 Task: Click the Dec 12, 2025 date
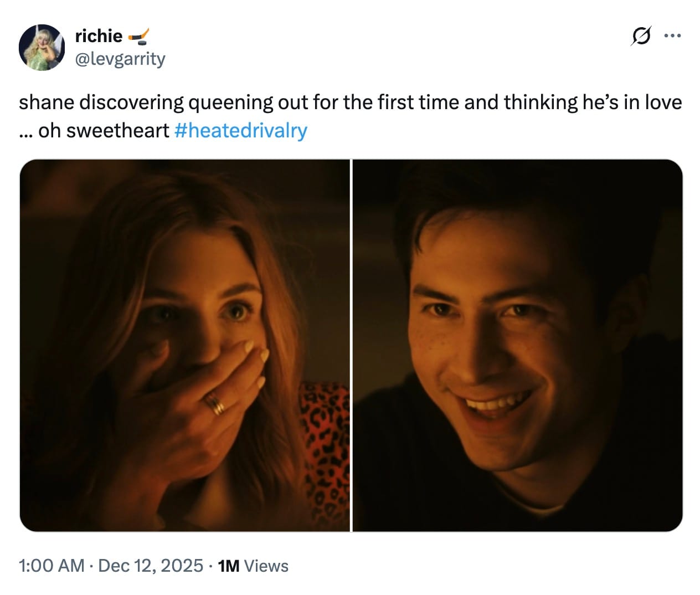[x=151, y=566]
